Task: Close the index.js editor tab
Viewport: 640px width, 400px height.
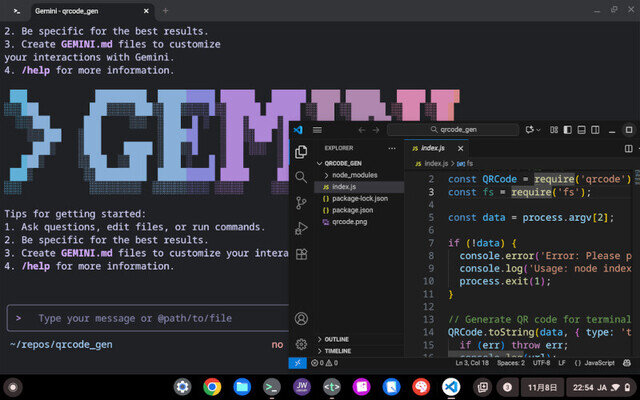Action: point(460,148)
